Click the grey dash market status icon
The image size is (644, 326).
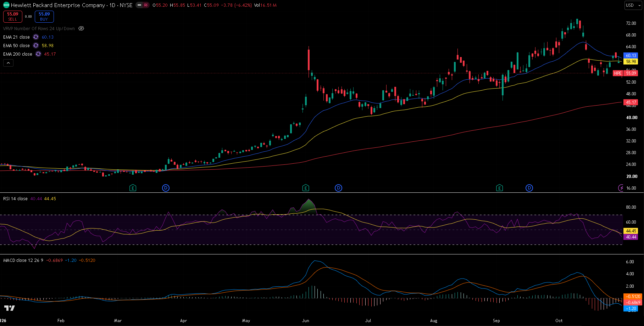[x=139, y=5]
